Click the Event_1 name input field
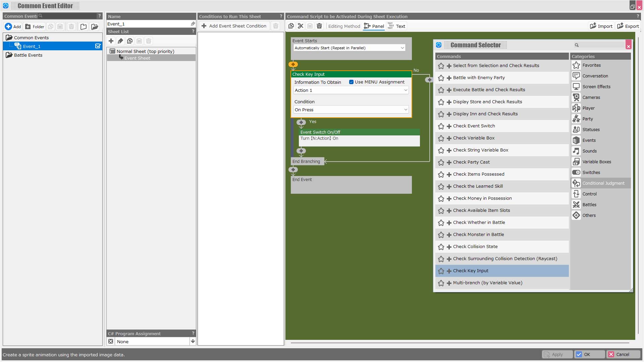This screenshot has width=644, height=362. click(x=148, y=24)
